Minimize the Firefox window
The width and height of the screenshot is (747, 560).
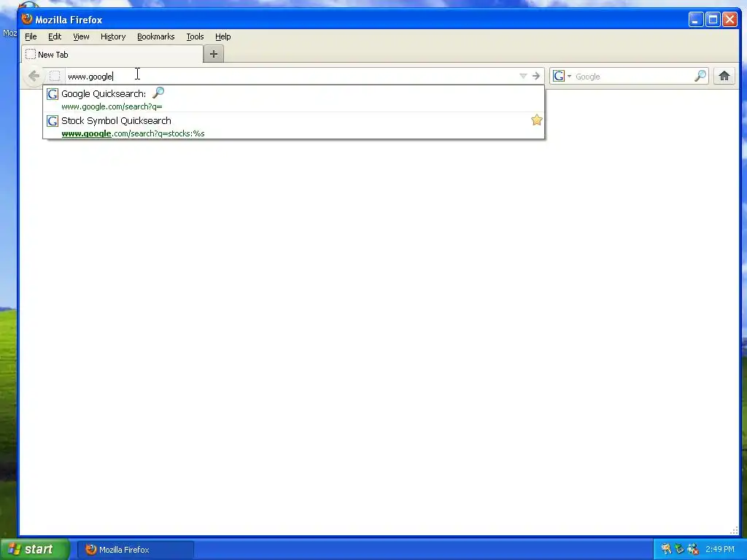pos(695,20)
